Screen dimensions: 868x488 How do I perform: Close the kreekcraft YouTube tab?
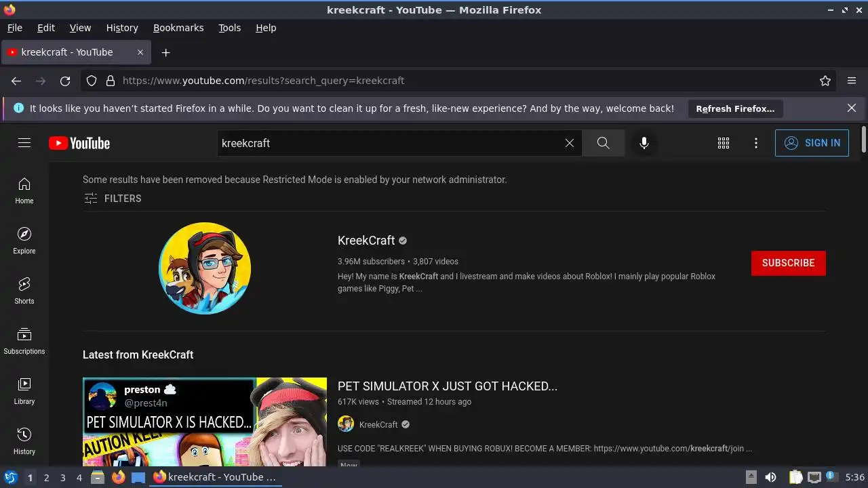point(140,52)
